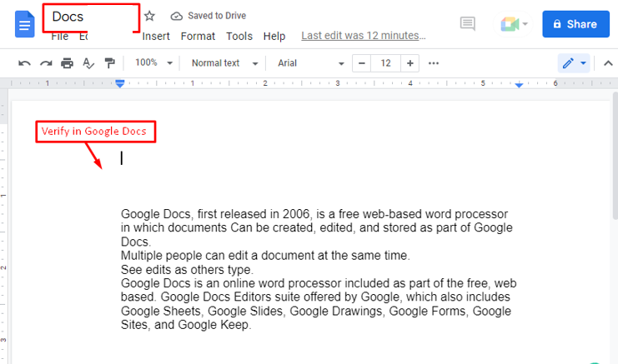Click the words 'Sites, and Google Keep.'
The image size is (618, 364).
point(186,325)
